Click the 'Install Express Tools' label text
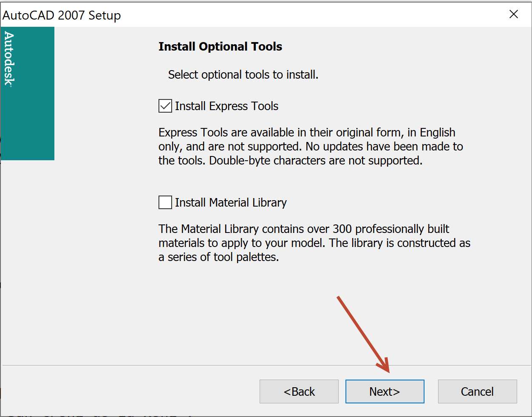 226,106
